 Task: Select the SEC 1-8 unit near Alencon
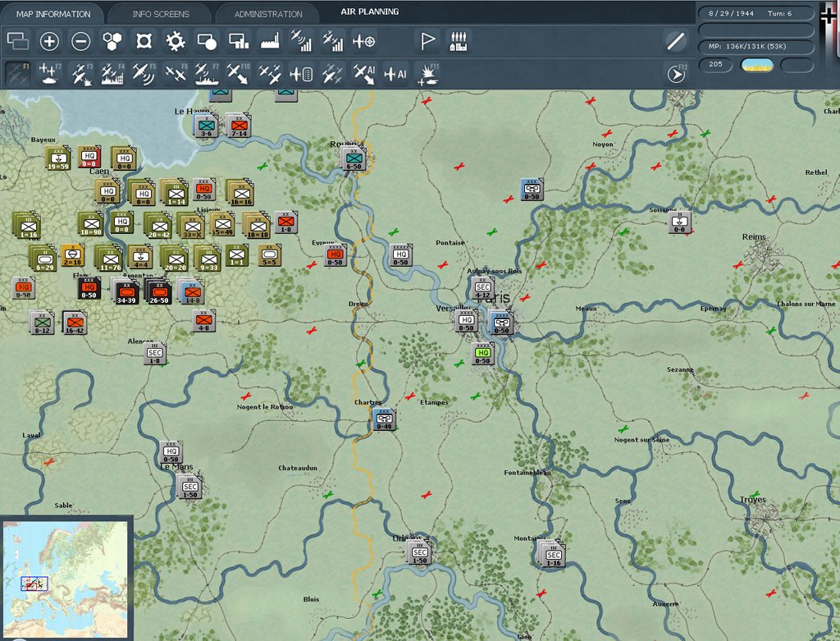(x=155, y=354)
